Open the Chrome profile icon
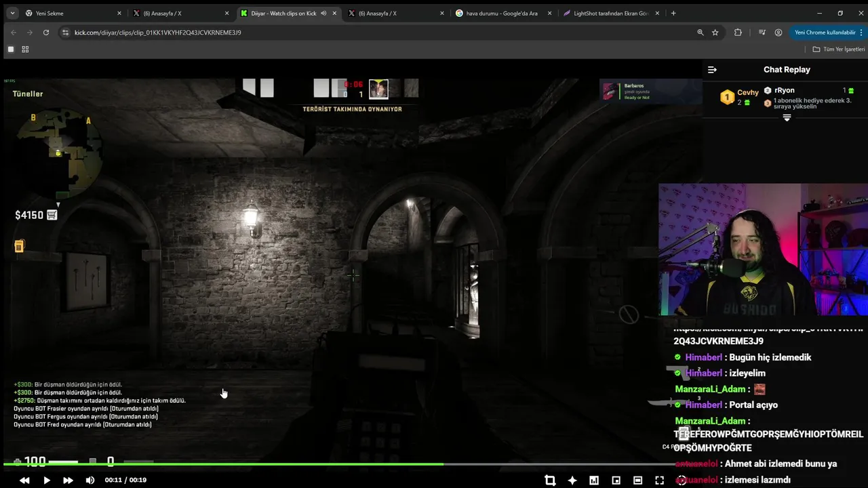The height and width of the screenshot is (488, 868). pos(778,32)
